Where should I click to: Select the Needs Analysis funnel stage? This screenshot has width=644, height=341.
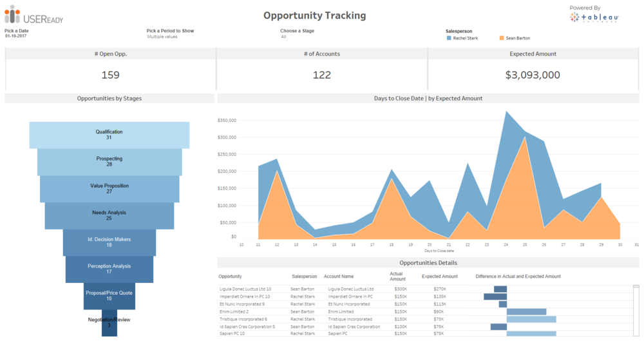[x=109, y=215]
